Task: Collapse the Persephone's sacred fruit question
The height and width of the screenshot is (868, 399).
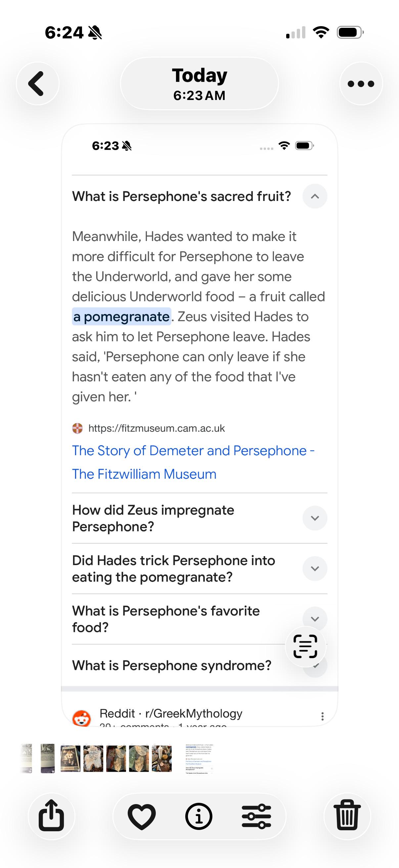Action: 315,196
